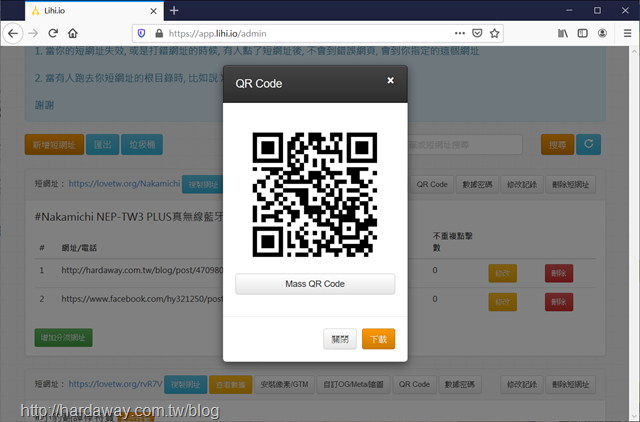This screenshot has height=422, width=640.
Task: Click 刪除短網址 for rvR7V link
Action: tap(571, 385)
